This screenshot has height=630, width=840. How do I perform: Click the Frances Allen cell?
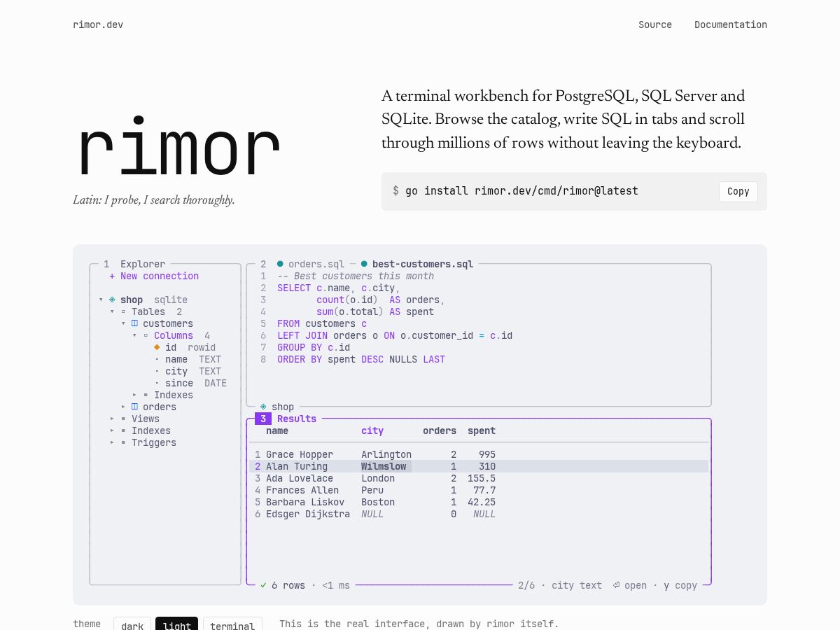click(x=302, y=490)
